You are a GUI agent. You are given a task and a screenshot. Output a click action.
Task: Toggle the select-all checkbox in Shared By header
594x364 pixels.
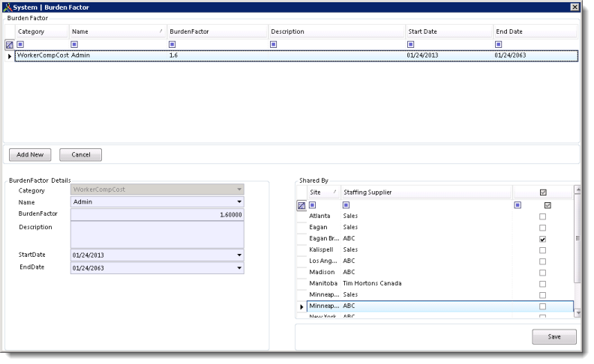coord(543,192)
